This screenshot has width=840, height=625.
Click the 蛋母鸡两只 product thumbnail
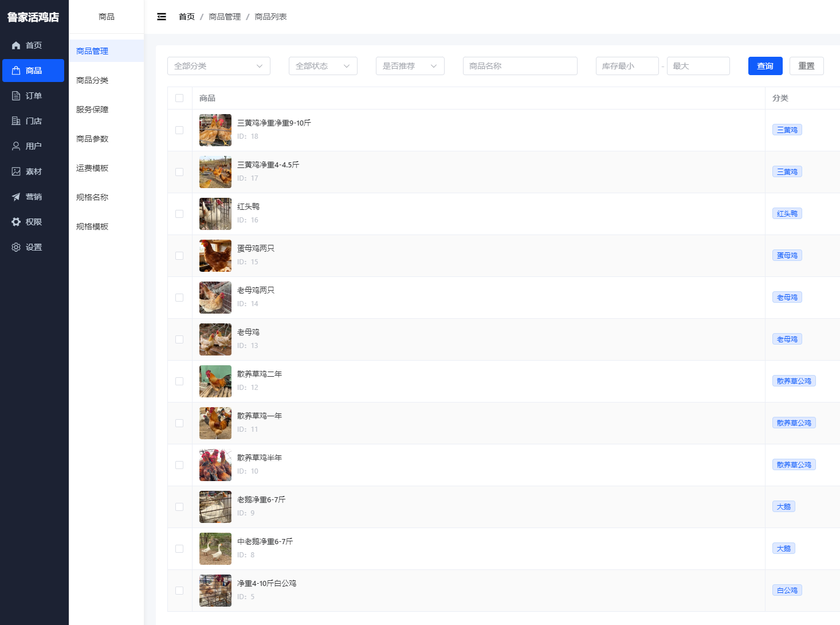215,256
